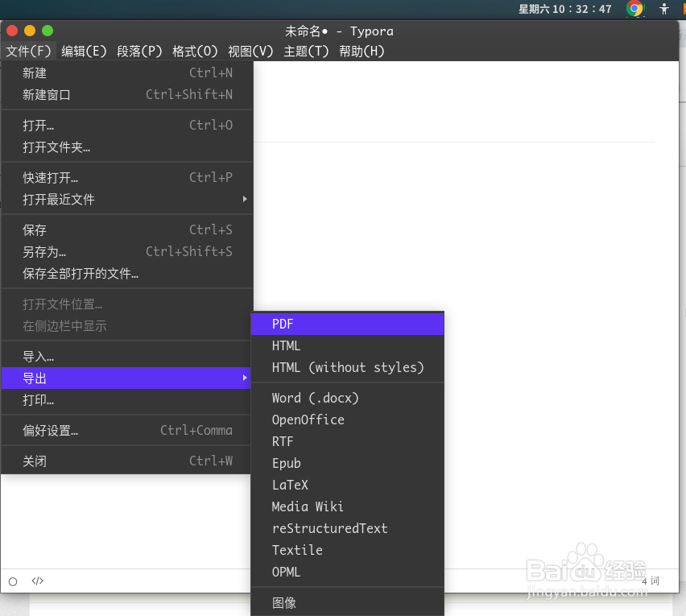Image resolution: width=686 pixels, height=616 pixels.
Task: Open the 编辑(E) menu
Action: coord(84,52)
